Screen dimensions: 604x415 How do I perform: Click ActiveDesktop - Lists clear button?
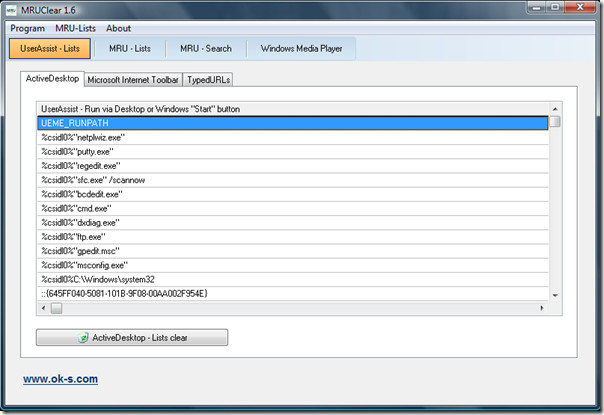[x=132, y=338]
